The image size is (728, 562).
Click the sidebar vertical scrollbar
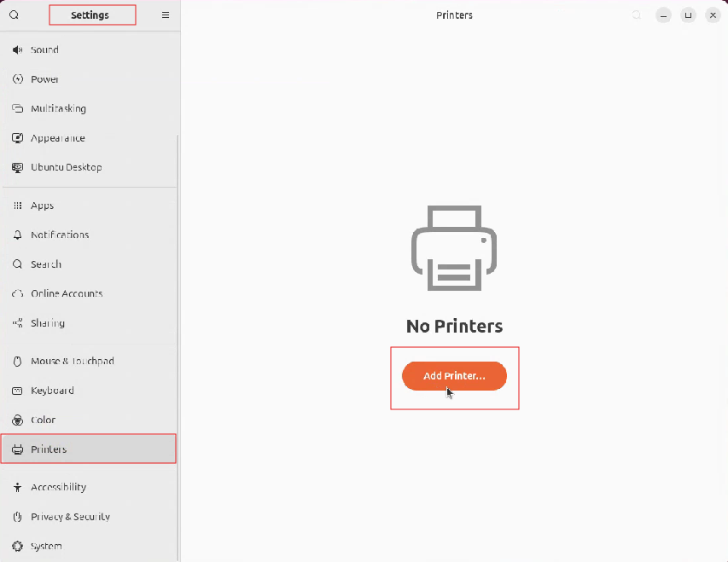coord(178,348)
